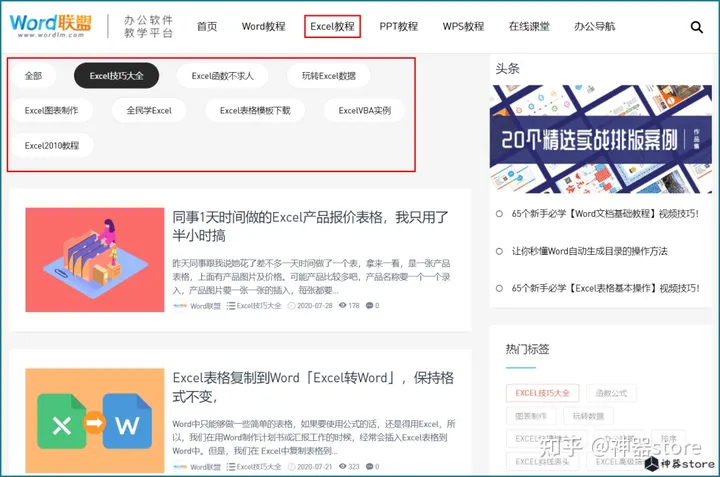Select the Excel表格模板下载 category pill
The height and width of the screenshot is (477, 720).
[255, 110]
